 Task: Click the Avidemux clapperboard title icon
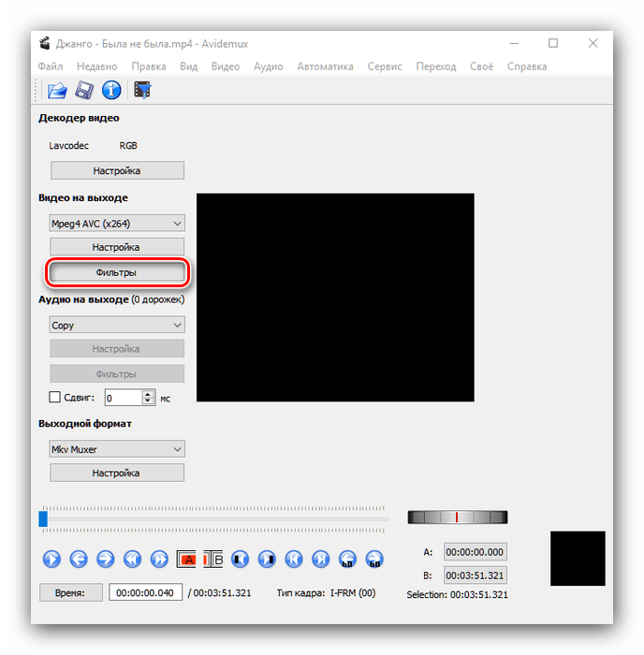click(45, 43)
